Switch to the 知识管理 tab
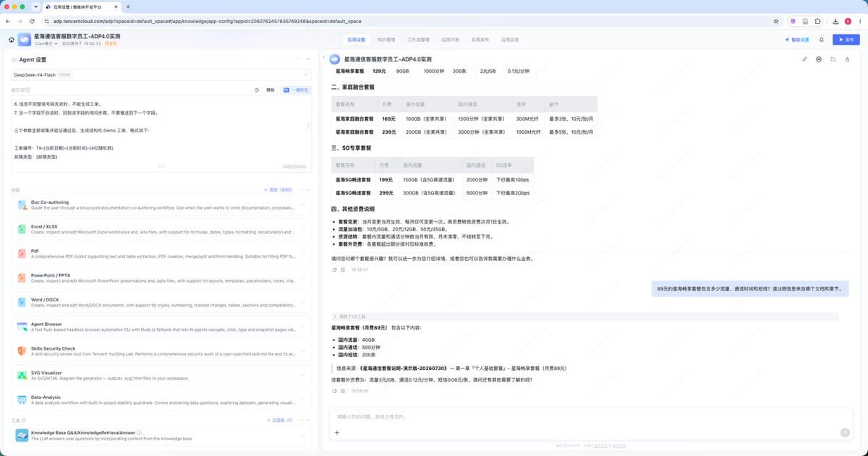 coord(386,40)
